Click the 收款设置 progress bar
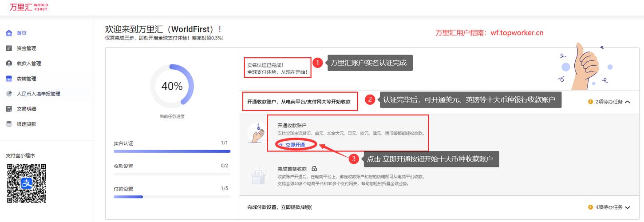644x222 pixels. point(172,174)
